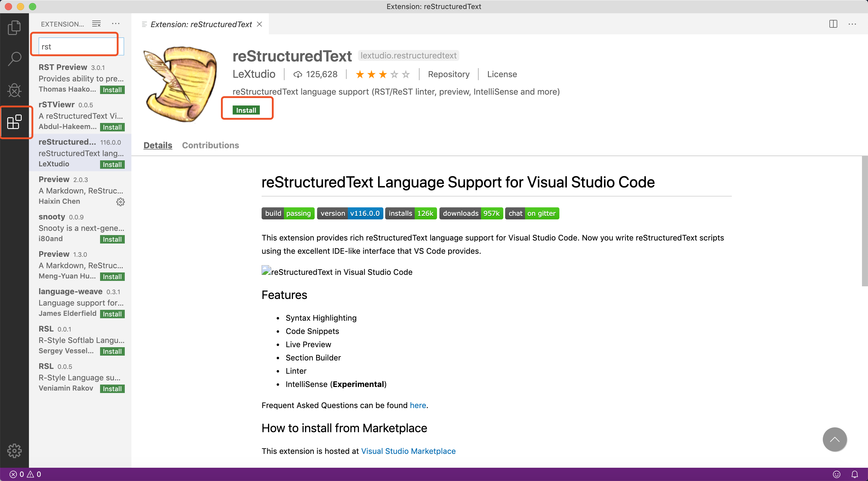Open the Explorer view in the activity bar
This screenshot has width=868, height=481.
coord(14,28)
